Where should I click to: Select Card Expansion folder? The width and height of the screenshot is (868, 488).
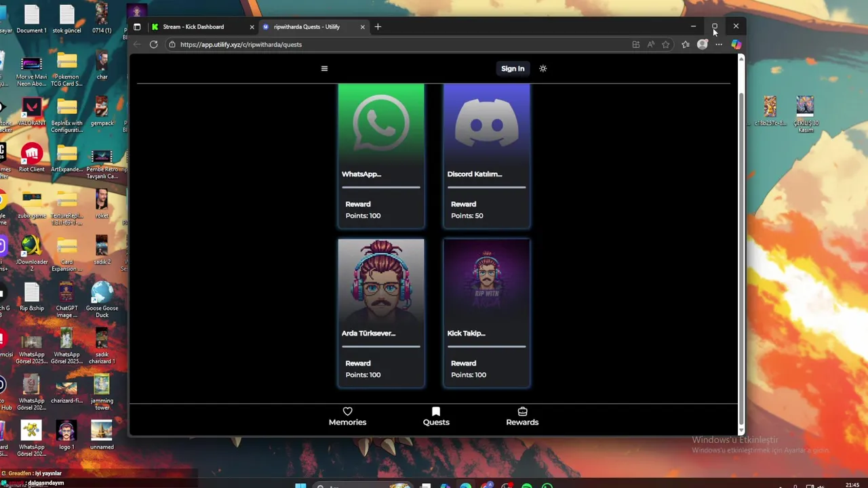click(66, 254)
